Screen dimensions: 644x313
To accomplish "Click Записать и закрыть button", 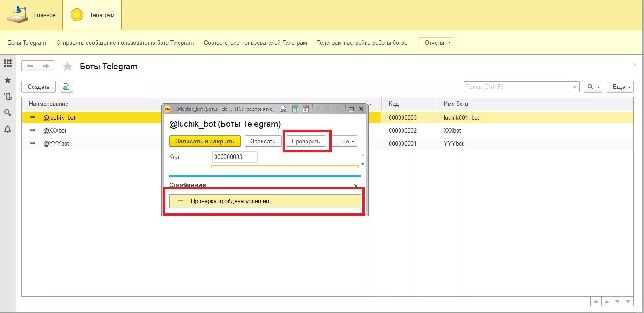I will point(205,141).
